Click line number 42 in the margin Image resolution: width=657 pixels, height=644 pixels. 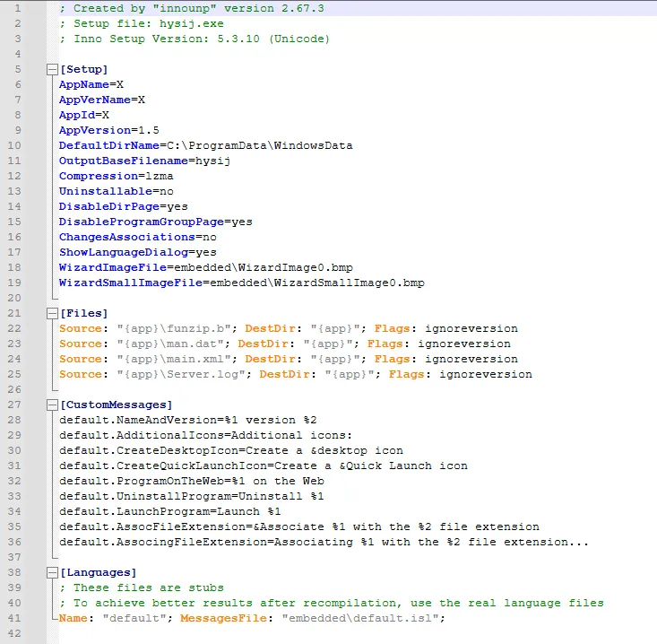coord(14,633)
